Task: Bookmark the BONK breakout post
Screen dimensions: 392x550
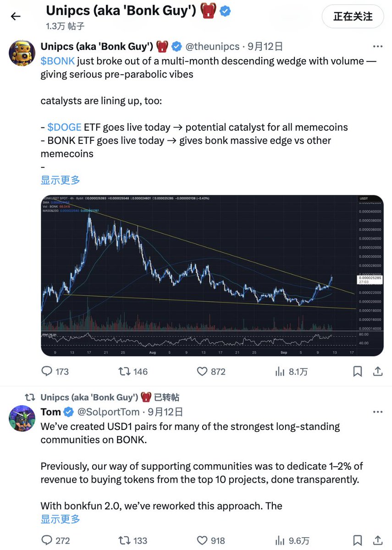Action: 358,371
